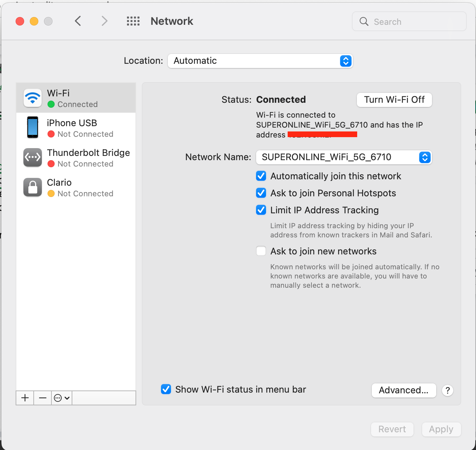Focus the Search field
The width and height of the screenshot is (476, 450).
[x=409, y=22]
